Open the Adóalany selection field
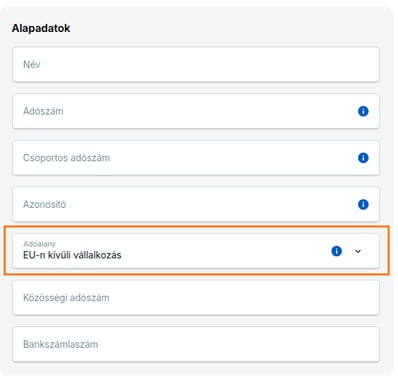This screenshot has height=383, width=398. coord(196,251)
